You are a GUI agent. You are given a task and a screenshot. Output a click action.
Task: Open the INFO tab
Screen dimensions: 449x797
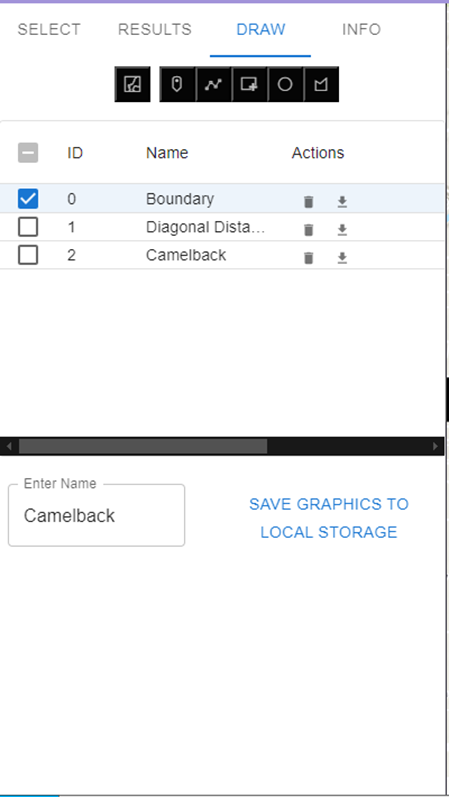click(361, 29)
